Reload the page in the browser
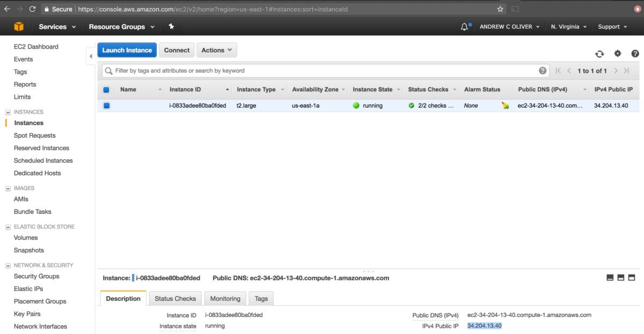Image resolution: width=644 pixels, height=334 pixels. tap(33, 9)
